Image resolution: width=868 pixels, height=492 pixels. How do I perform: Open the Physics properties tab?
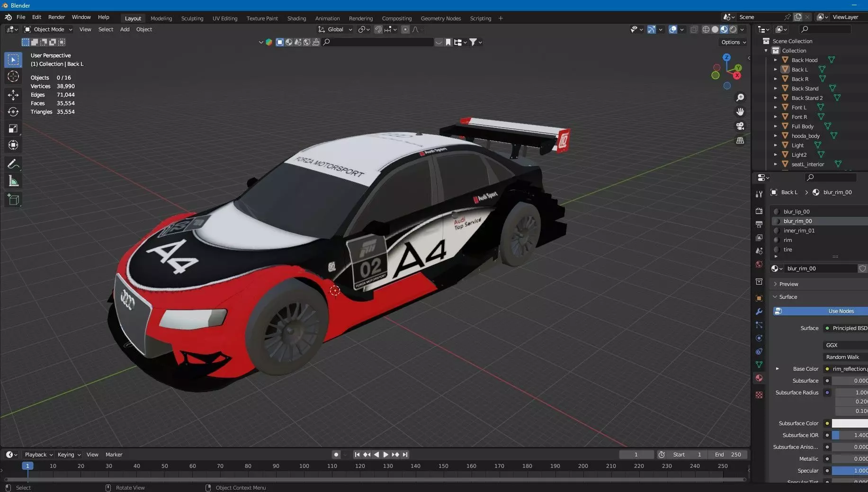[759, 338]
